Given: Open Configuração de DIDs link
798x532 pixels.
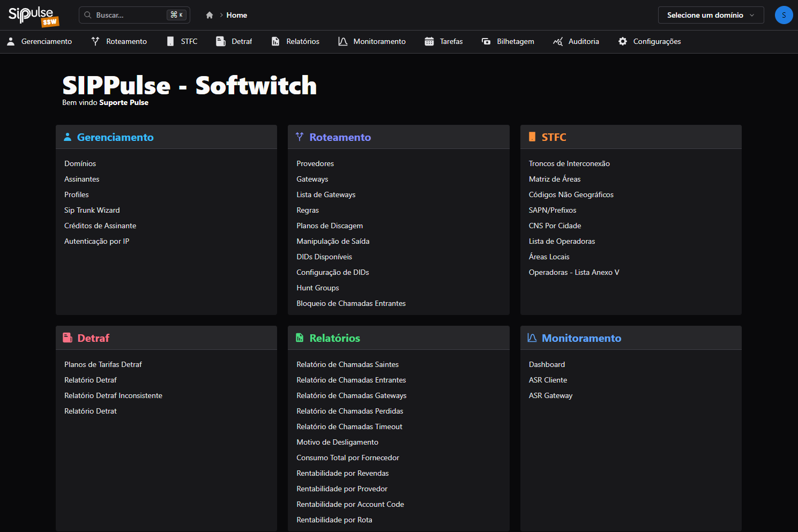Looking at the screenshot, I should point(333,272).
